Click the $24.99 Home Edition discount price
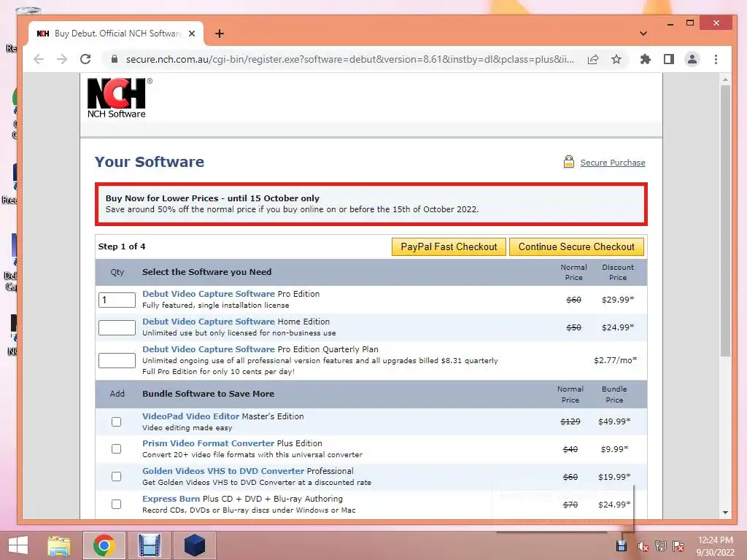Image resolution: width=747 pixels, height=560 pixels. [x=618, y=327]
